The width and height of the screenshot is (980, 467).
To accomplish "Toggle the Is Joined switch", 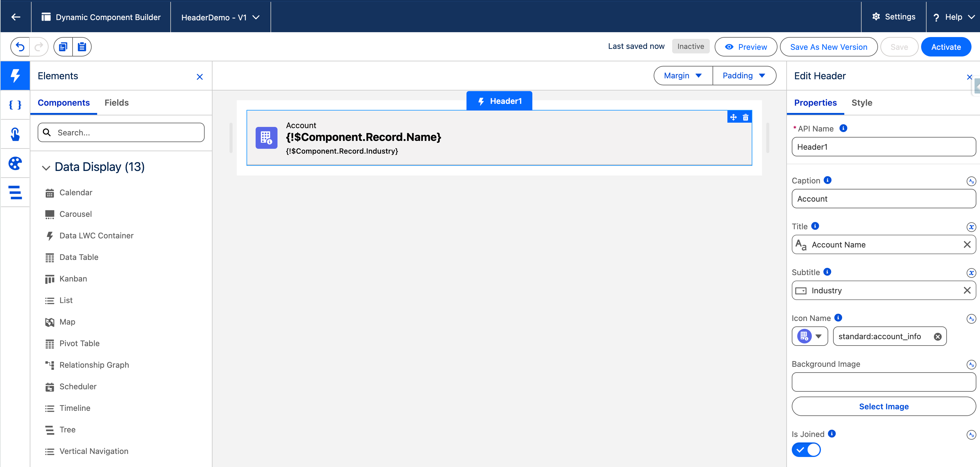I will (x=806, y=450).
